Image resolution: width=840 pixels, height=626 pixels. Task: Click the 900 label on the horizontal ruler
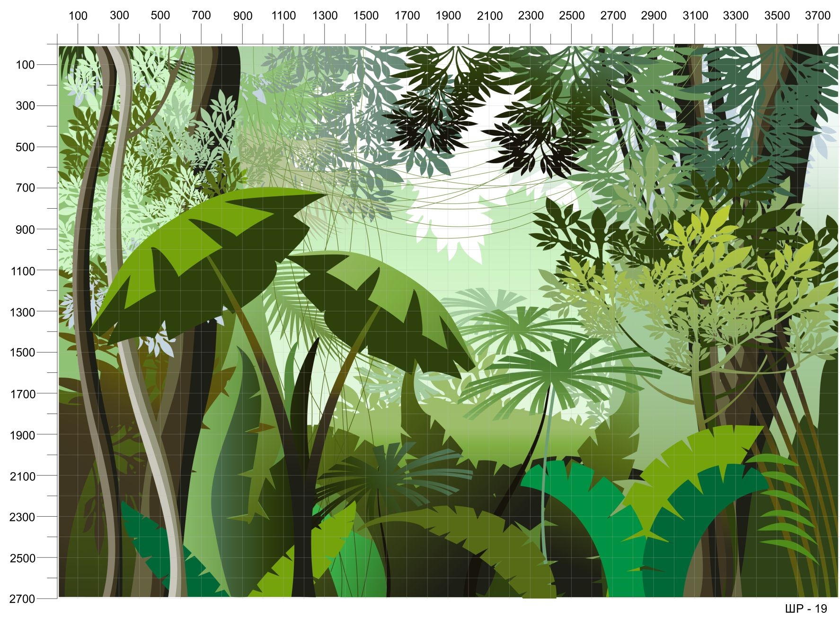coord(243,16)
